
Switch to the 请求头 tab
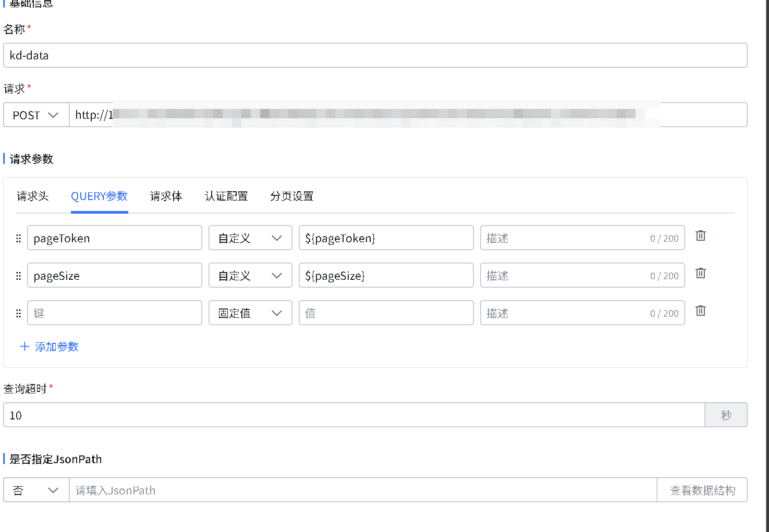[32, 196]
